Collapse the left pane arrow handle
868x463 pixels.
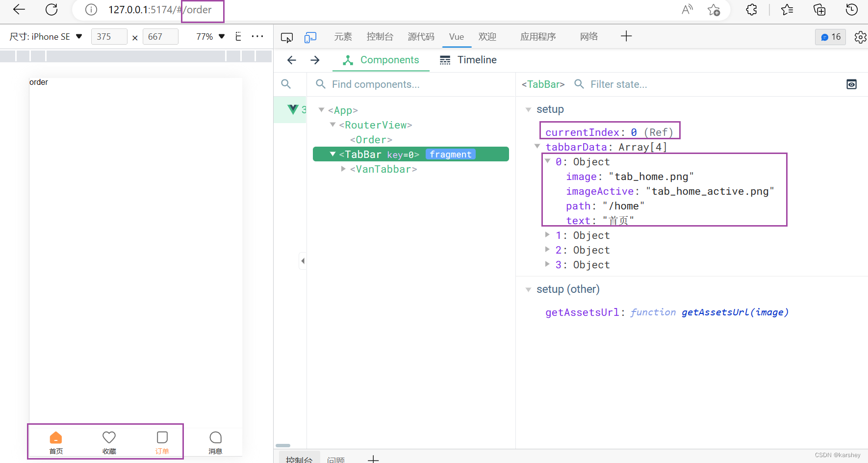303,261
